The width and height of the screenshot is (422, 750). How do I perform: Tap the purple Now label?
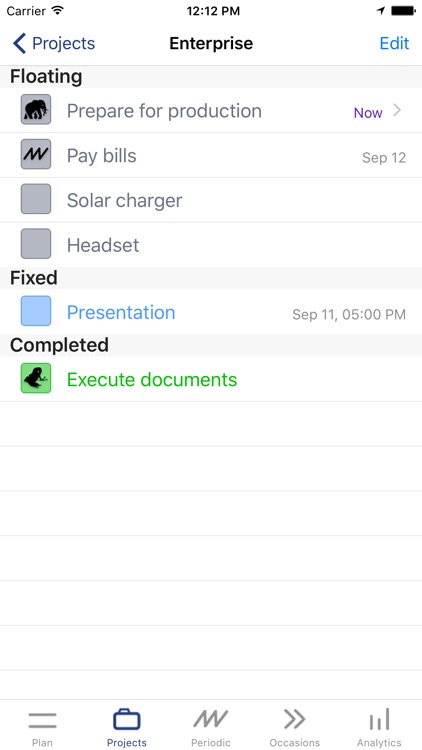368,113
